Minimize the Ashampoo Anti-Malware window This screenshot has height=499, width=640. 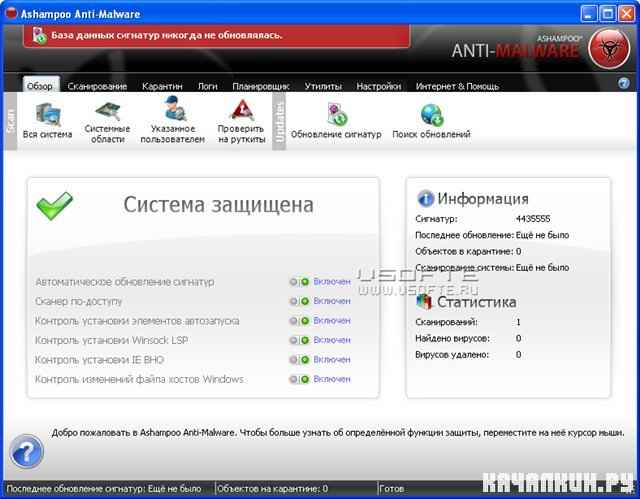pos(588,14)
